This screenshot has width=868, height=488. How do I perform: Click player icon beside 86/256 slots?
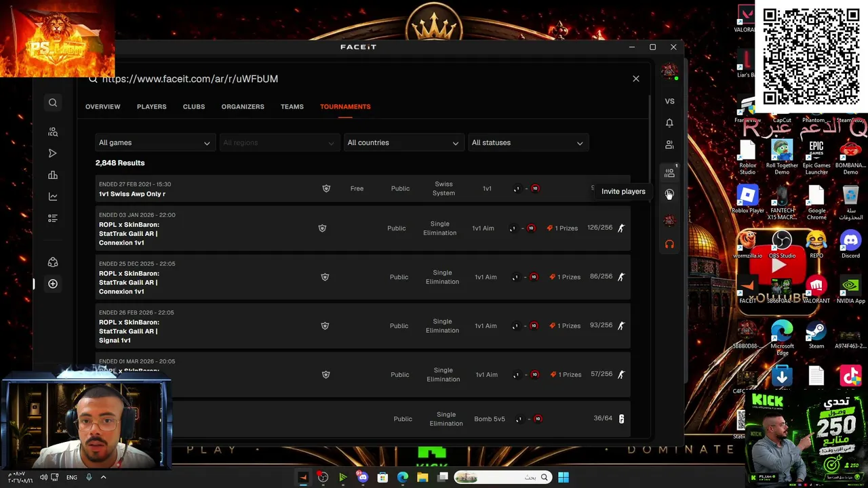point(620,277)
